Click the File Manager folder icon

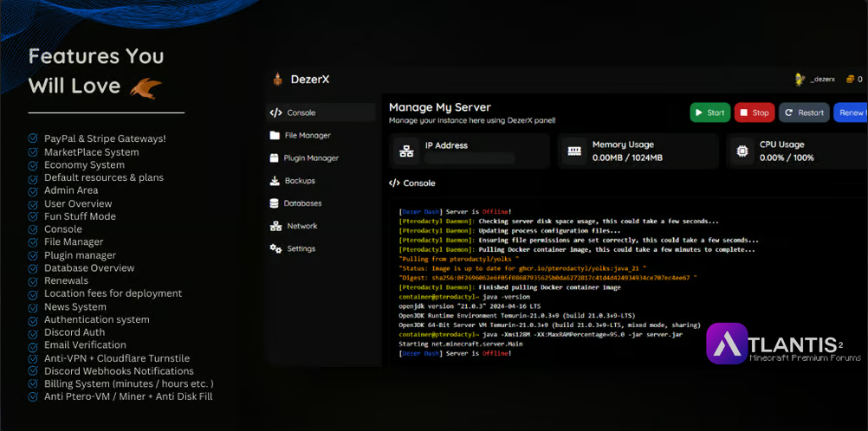click(275, 135)
